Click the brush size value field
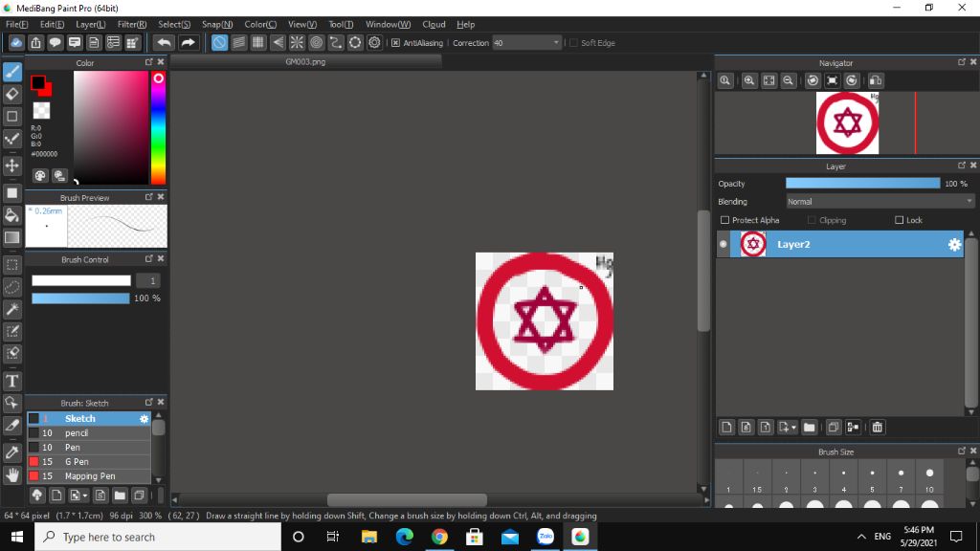The height and width of the screenshot is (551, 980). [148, 281]
